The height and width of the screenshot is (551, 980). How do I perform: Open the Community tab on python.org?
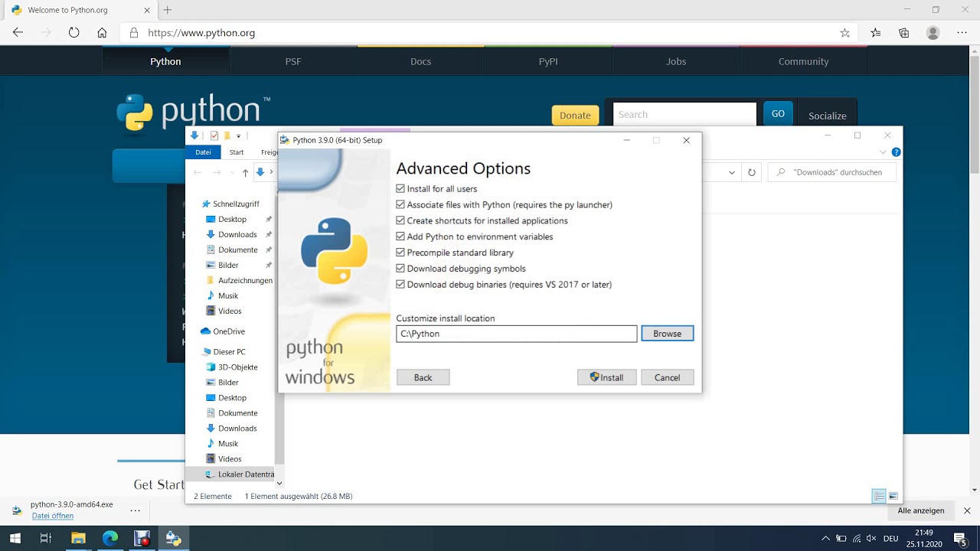point(803,61)
